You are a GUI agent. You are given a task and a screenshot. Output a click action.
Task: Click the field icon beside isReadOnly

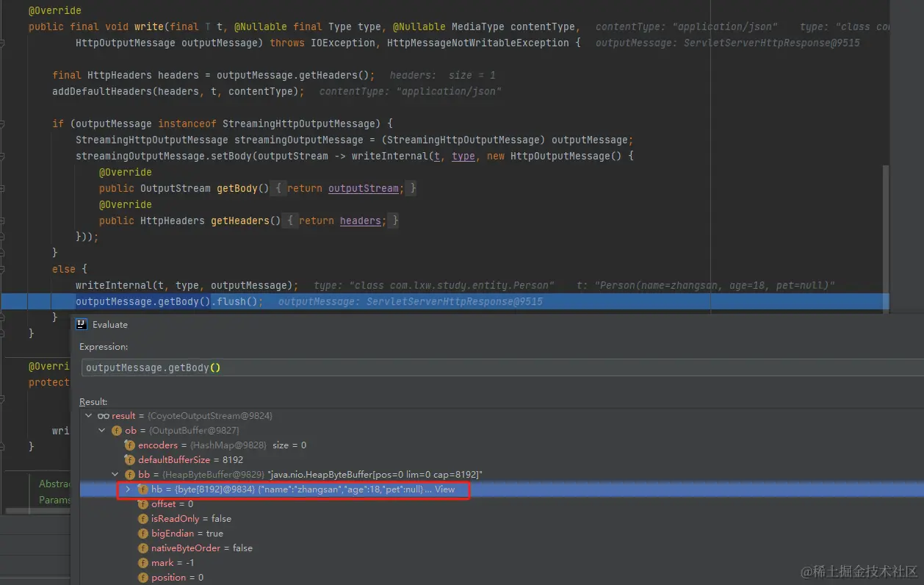tap(143, 519)
